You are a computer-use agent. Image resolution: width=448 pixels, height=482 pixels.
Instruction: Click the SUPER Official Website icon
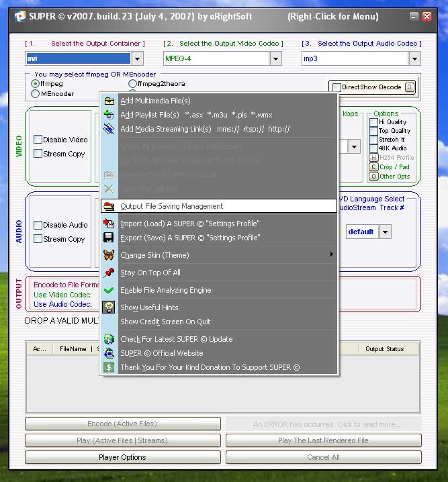[109, 353]
